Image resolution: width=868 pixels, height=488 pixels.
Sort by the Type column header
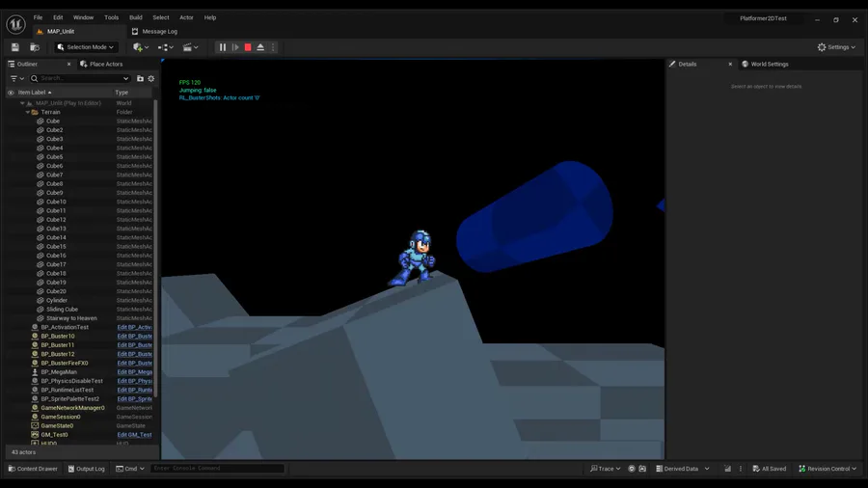122,93
